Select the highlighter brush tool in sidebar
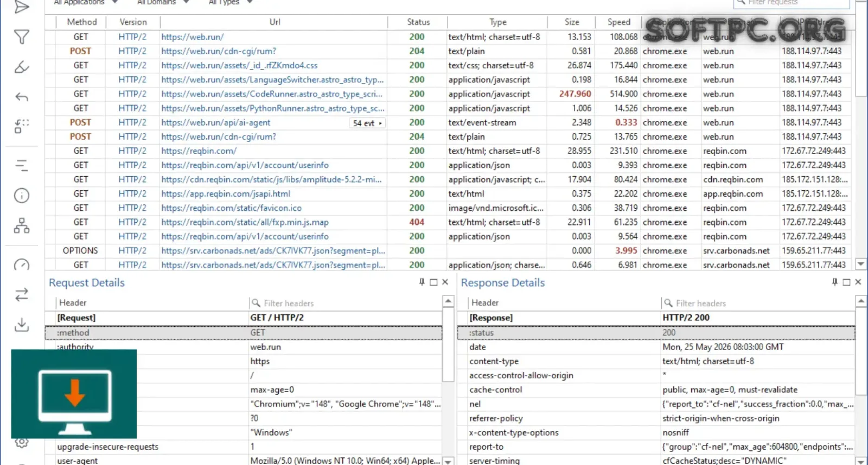868x465 pixels. click(x=21, y=67)
